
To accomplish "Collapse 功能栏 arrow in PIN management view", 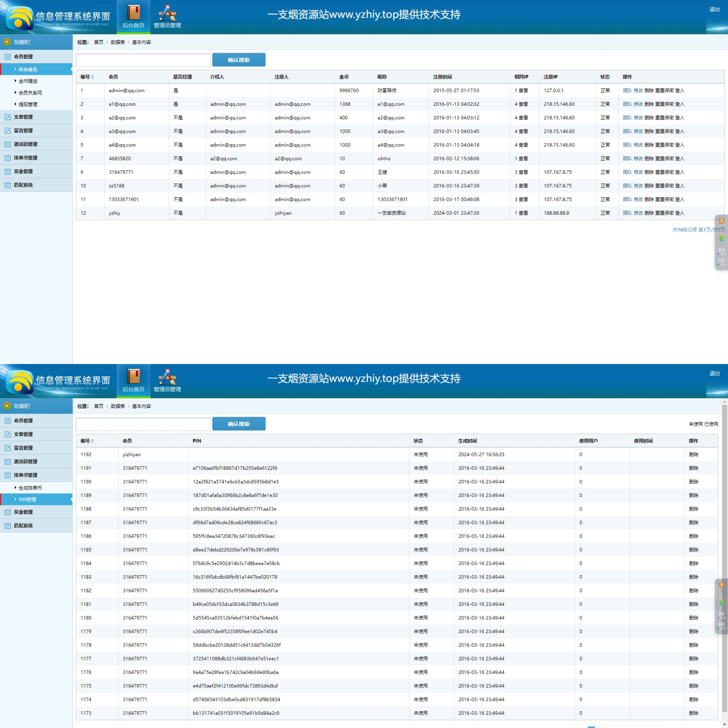I will coord(7,406).
